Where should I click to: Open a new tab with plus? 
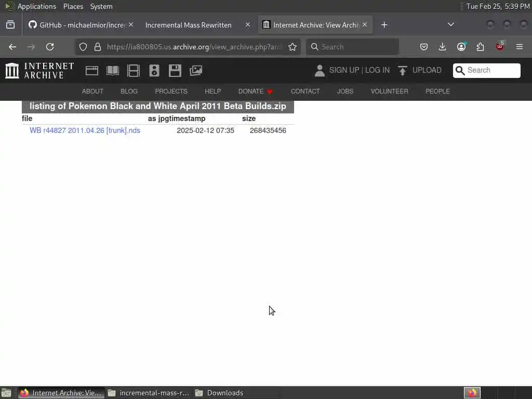tap(384, 25)
